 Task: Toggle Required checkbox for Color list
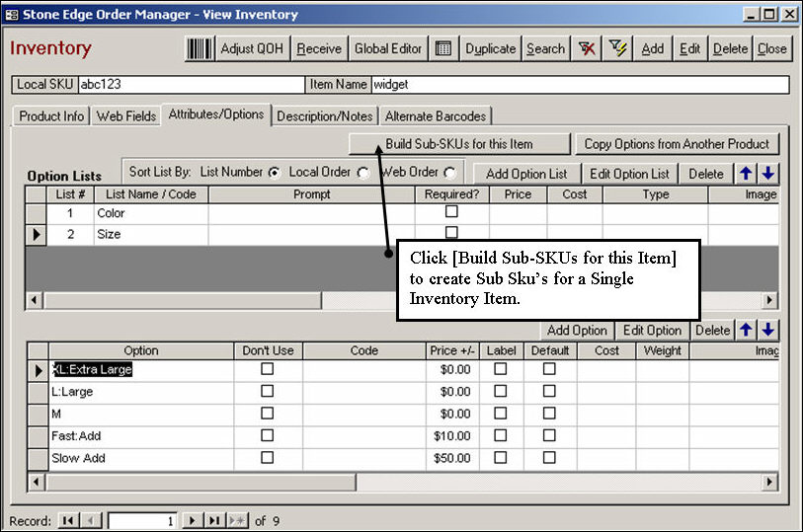pos(451,211)
